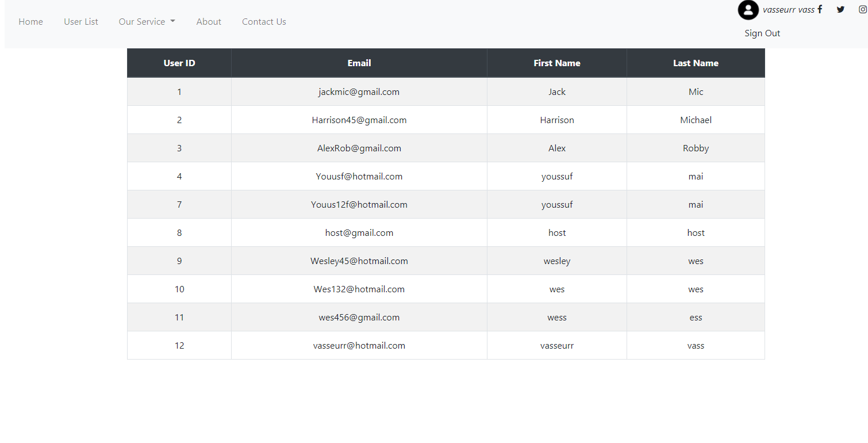Open the Contact Us page
The height and width of the screenshot is (443, 868).
[264, 22]
